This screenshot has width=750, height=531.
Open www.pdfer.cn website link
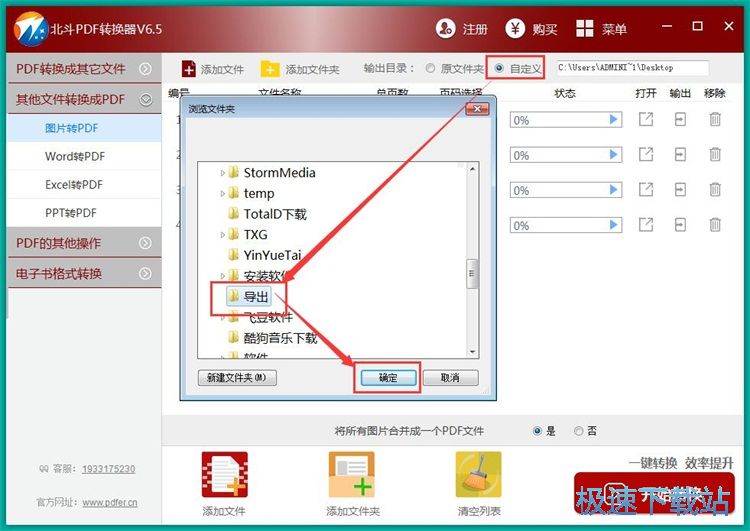[x=110, y=503]
